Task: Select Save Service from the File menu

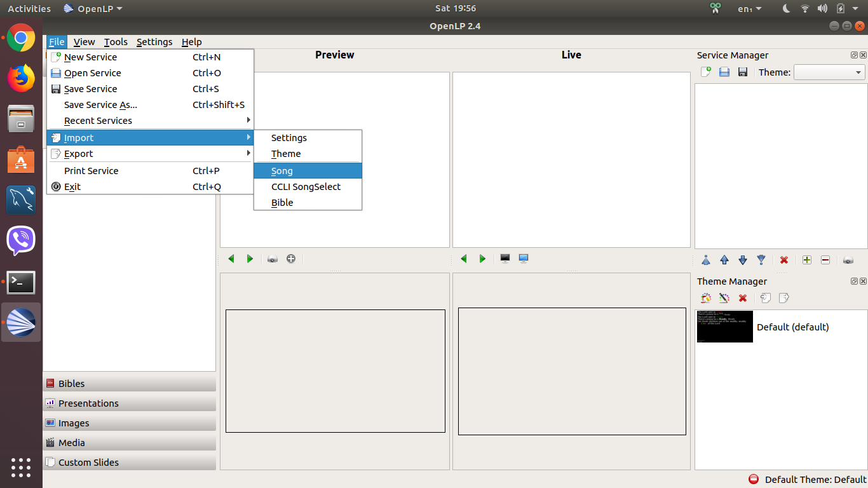Action: tap(151, 89)
